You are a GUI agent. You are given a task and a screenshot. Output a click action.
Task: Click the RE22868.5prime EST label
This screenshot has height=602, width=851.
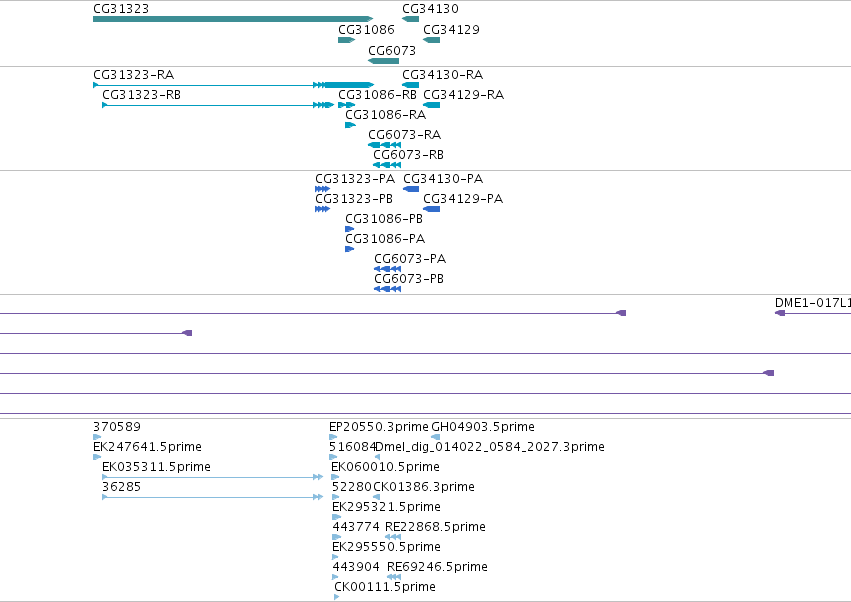[435, 527]
